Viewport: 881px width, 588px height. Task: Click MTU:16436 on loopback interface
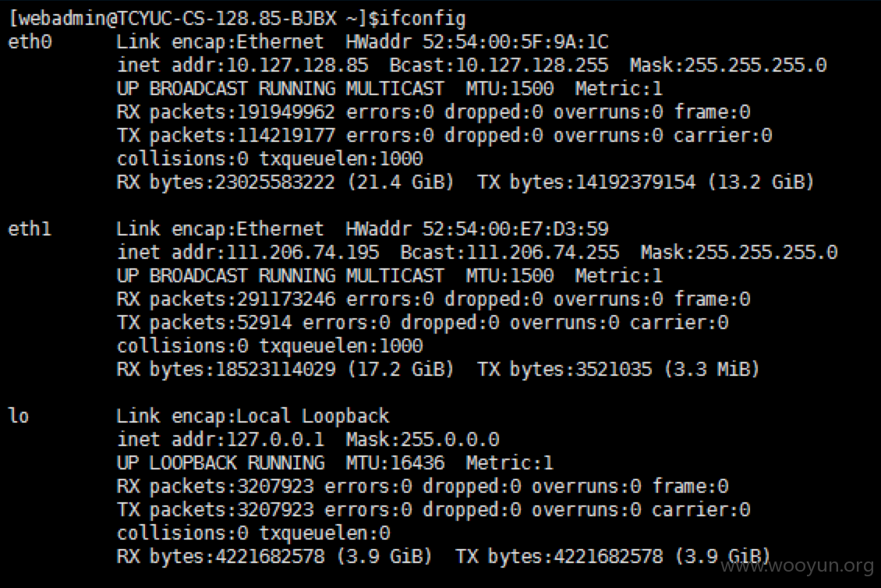pyautogui.click(x=395, y=463)
